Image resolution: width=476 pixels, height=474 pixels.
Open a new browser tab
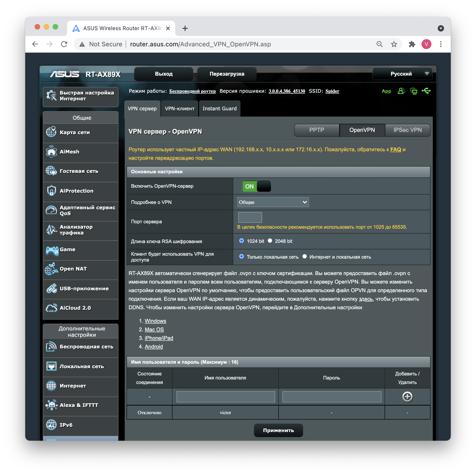[185, 28]
